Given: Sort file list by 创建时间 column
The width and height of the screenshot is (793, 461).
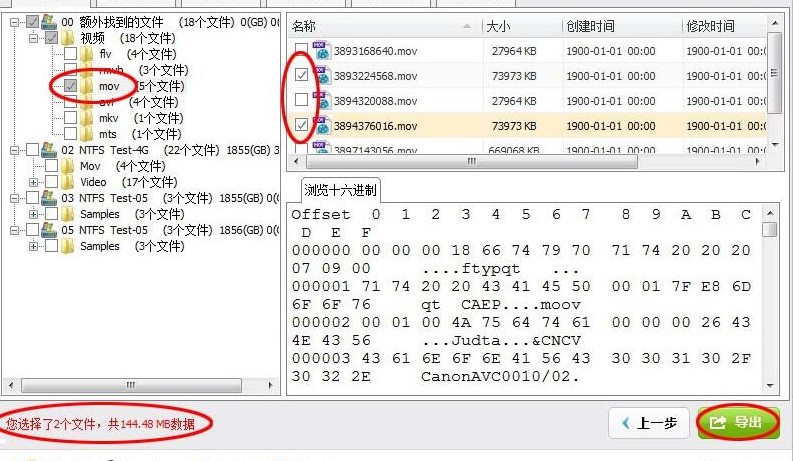Looking at the screenshot, I should (622, 26).
